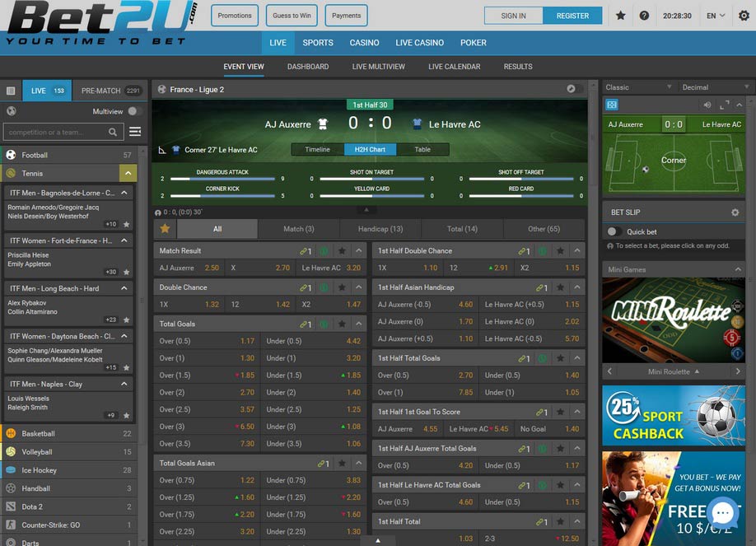Toggle the Quick bet switch
This screenshot has height=546, width=756.
click(614, 231)
